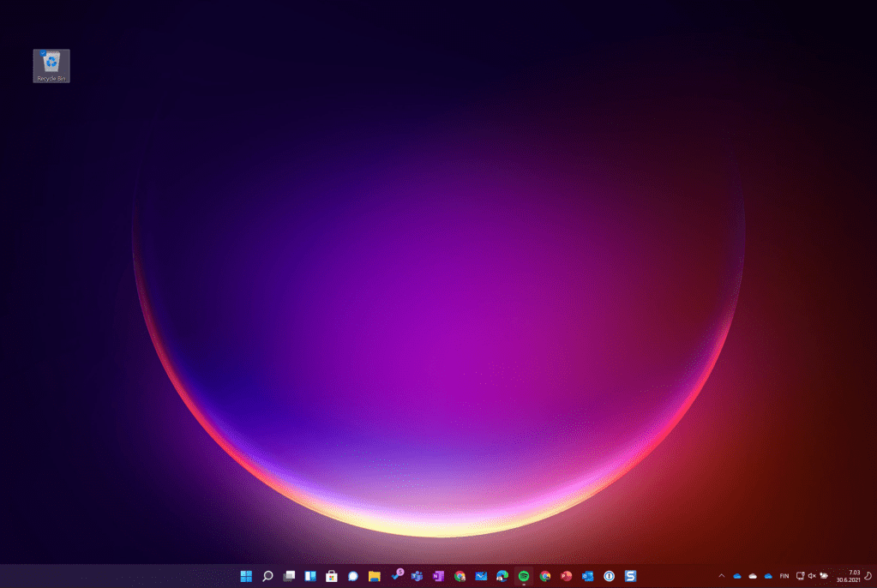Image resolution: width=877 pixels, height=588 pixels.
Task: Uncheck the Recycle Bin selection checkbox
Action: 43,53
